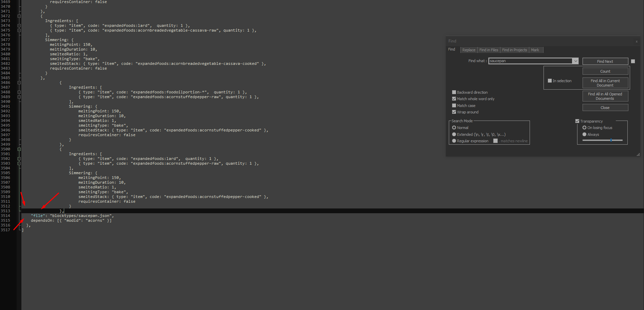Disable the Wrap around checkbox
The image size is (644, 310).
[454, 112]
